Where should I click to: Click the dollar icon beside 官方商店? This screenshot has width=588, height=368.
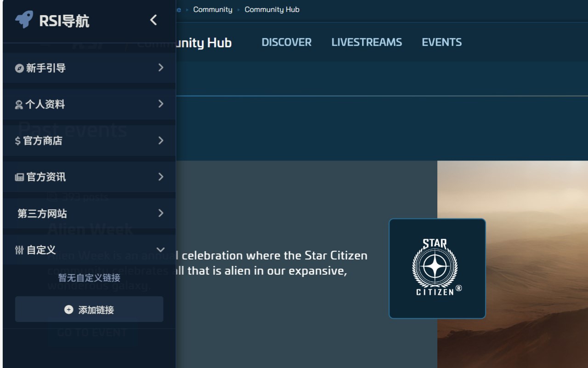pos(18,141)
